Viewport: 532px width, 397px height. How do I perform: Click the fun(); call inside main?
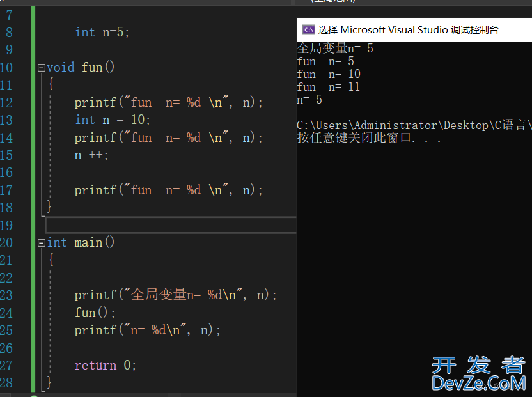[95, 313]
